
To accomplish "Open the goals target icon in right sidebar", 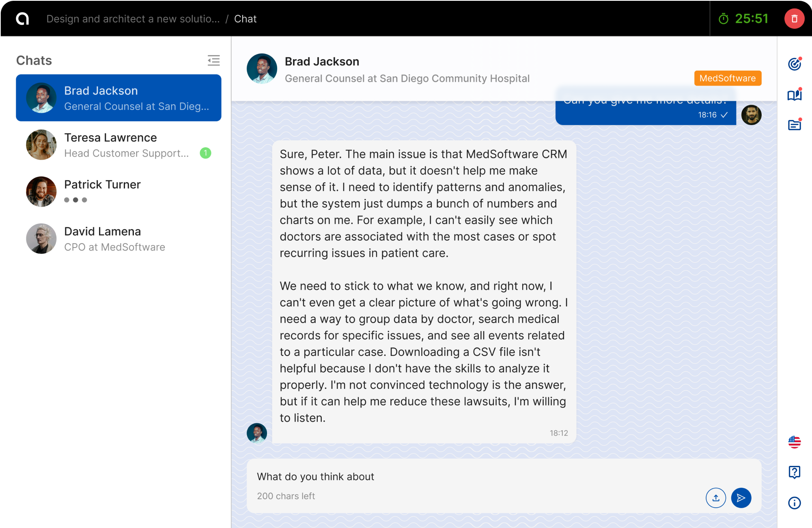I will [794, 64].
